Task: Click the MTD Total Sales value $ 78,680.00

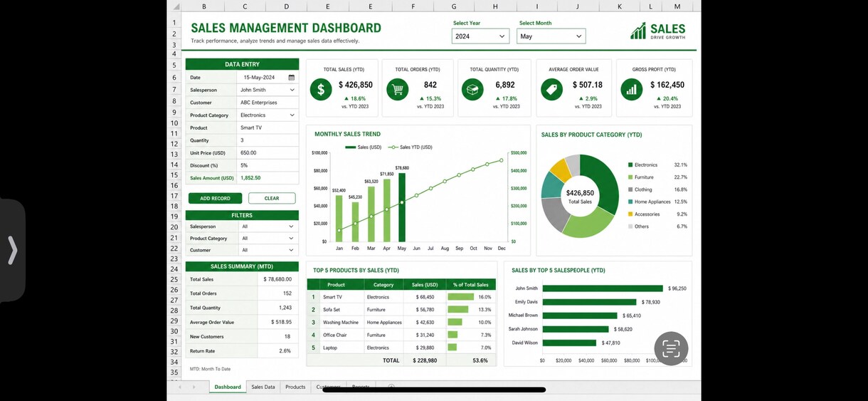Action: [277, 279]
